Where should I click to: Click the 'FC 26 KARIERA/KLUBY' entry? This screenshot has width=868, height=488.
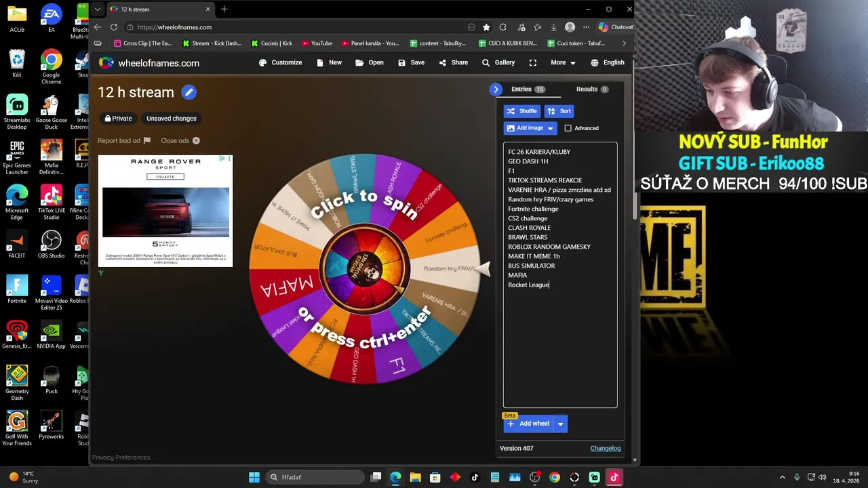[x=539, y=152]
